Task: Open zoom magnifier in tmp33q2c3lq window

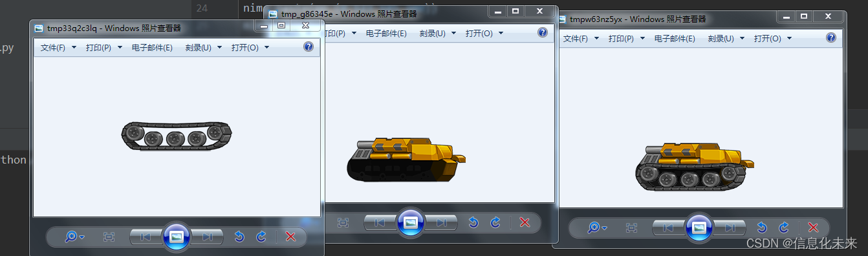Action: pos(74,237)
